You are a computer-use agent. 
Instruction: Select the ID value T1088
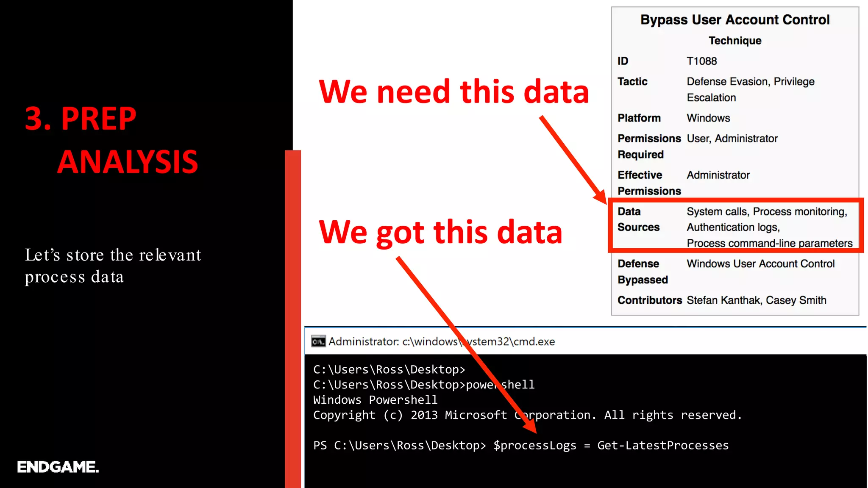[x=702, y=61]
